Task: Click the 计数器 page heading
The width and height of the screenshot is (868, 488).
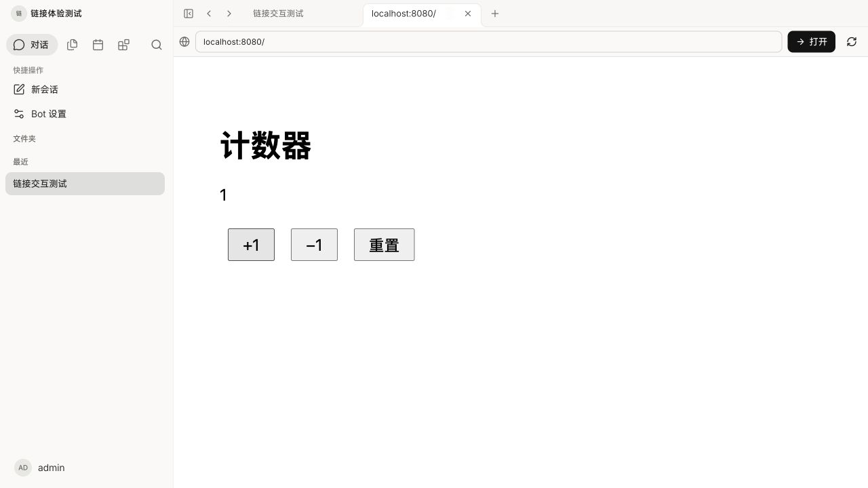Action: point(266,146)
